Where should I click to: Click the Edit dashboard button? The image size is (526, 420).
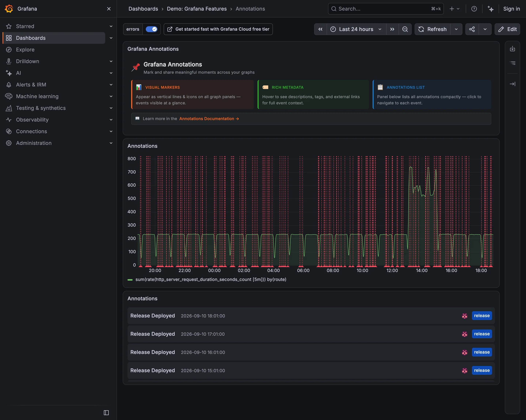pos(507,29)
